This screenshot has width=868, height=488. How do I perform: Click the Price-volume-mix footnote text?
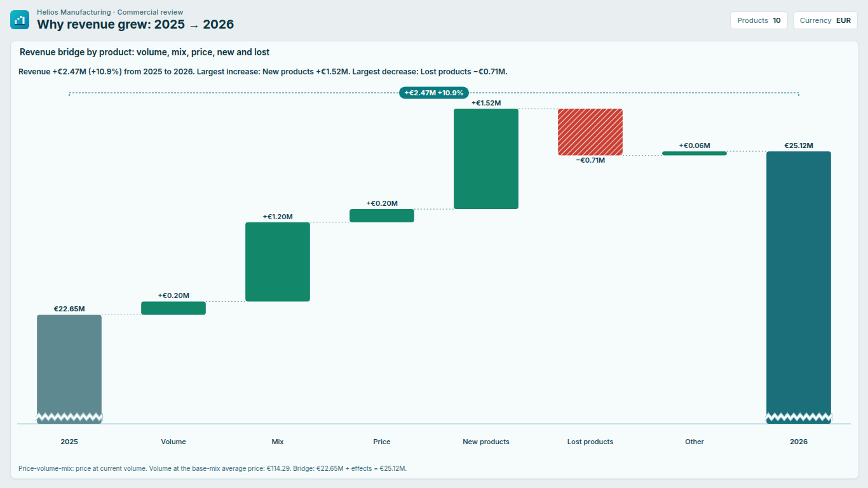[212, 468]
